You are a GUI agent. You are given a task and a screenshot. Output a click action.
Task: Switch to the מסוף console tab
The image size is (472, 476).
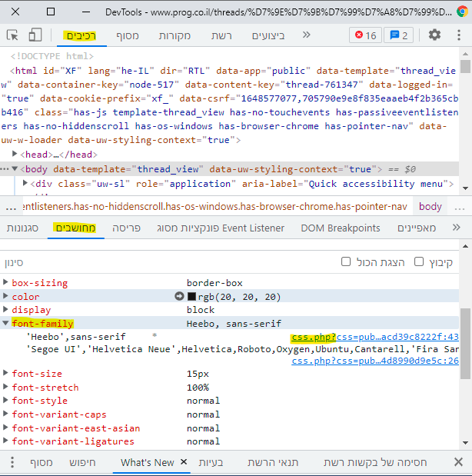(x=128, y=35)
